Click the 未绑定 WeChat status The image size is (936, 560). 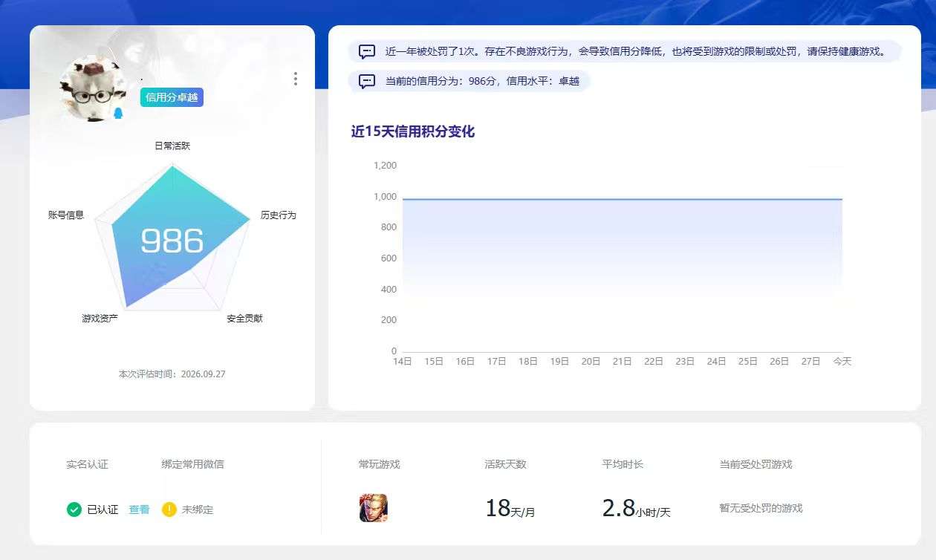[198, 510]
